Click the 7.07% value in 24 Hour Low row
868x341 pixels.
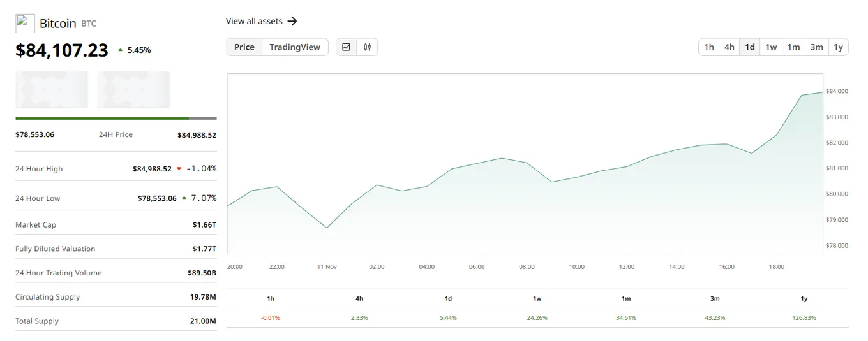coord(204,198)
